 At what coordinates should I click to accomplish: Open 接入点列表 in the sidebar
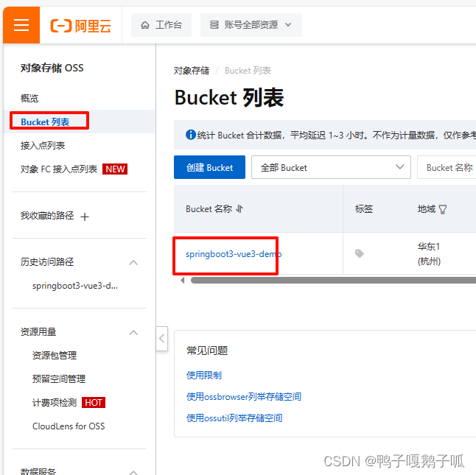coord(43,146)
